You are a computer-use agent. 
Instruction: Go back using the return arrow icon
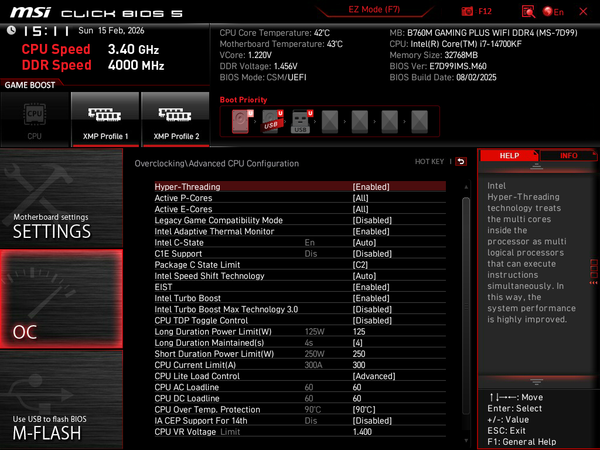461,161
